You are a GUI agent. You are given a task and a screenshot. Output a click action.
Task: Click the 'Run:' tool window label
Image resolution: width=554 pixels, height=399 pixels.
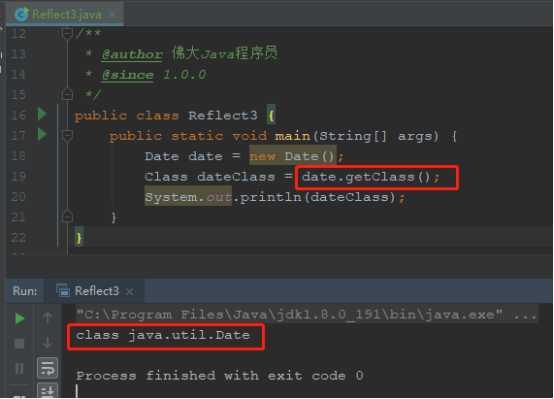(x=25, y=291)
